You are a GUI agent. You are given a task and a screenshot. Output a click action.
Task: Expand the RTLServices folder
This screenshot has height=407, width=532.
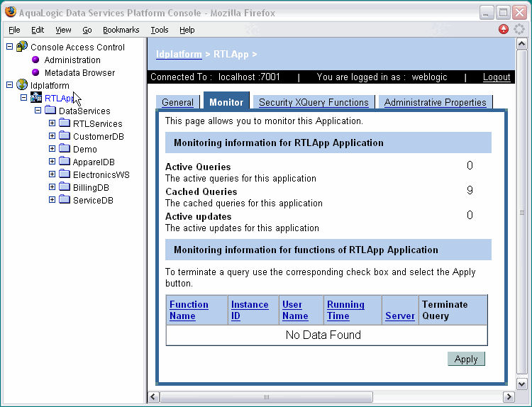coord(52,123)
